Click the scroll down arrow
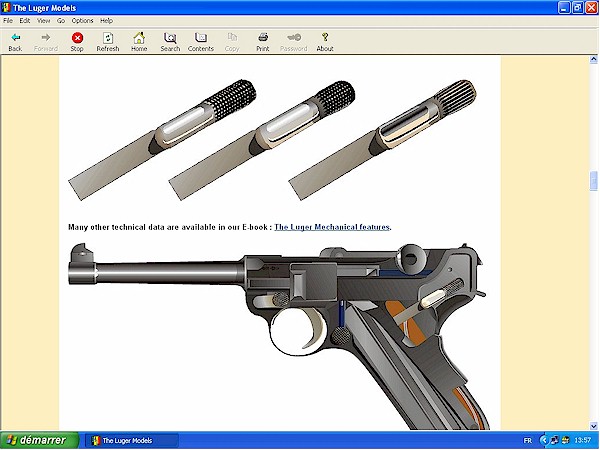The height and width of the screenshot is (450, 600). (x=593, y=426)
